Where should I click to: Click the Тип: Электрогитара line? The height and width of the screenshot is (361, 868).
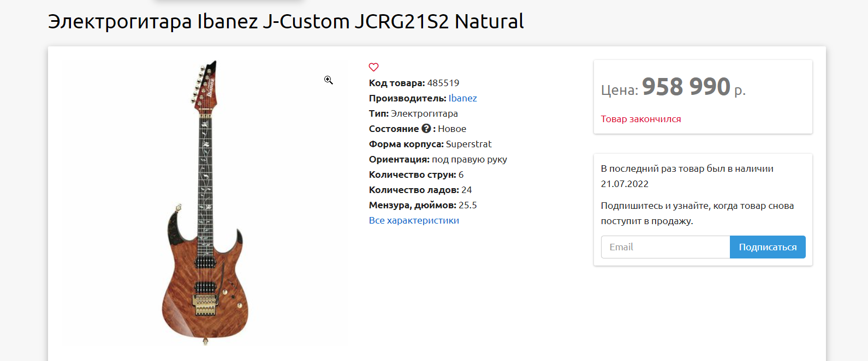[413, 113]
